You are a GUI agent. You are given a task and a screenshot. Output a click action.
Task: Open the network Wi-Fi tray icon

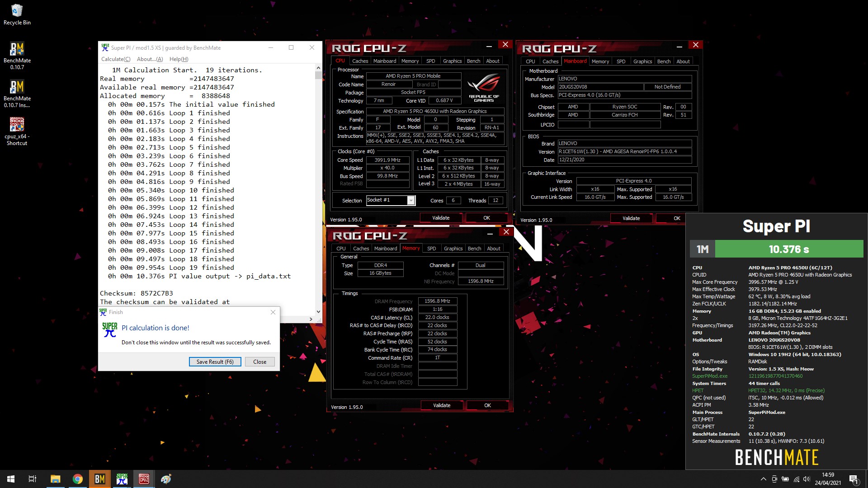coord(796,479)
